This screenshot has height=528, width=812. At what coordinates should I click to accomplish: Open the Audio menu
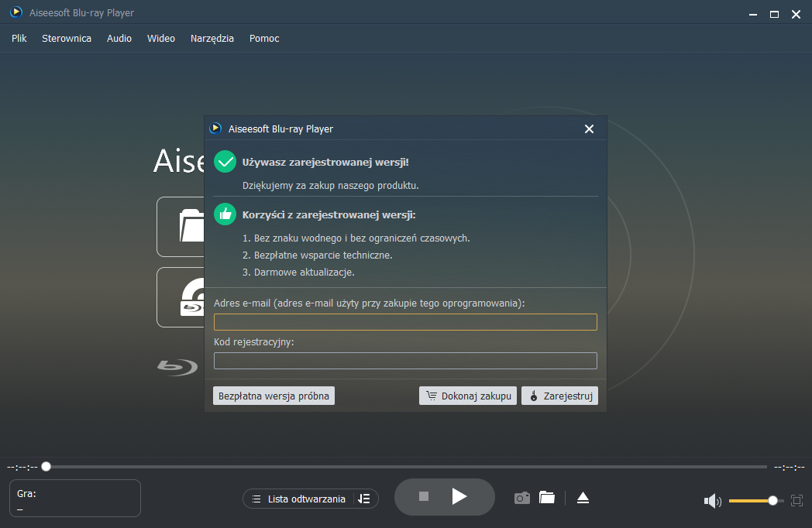(x=119, y=38)
